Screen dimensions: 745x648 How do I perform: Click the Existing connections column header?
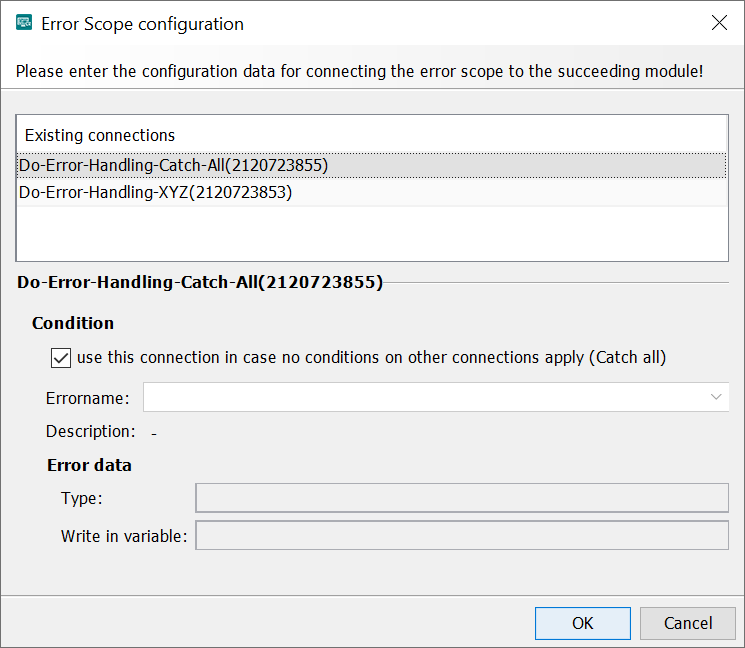pyautogui.click(x=100, y=135)
